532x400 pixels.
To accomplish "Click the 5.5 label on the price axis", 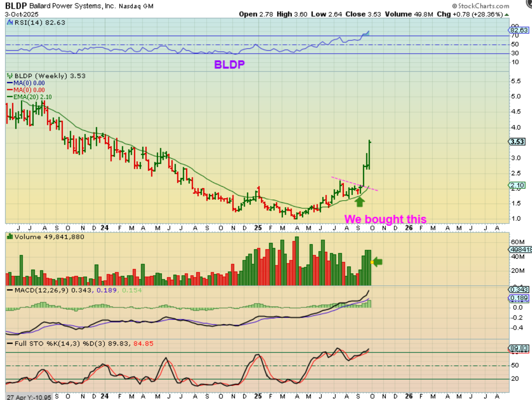I will coord(516,81).
